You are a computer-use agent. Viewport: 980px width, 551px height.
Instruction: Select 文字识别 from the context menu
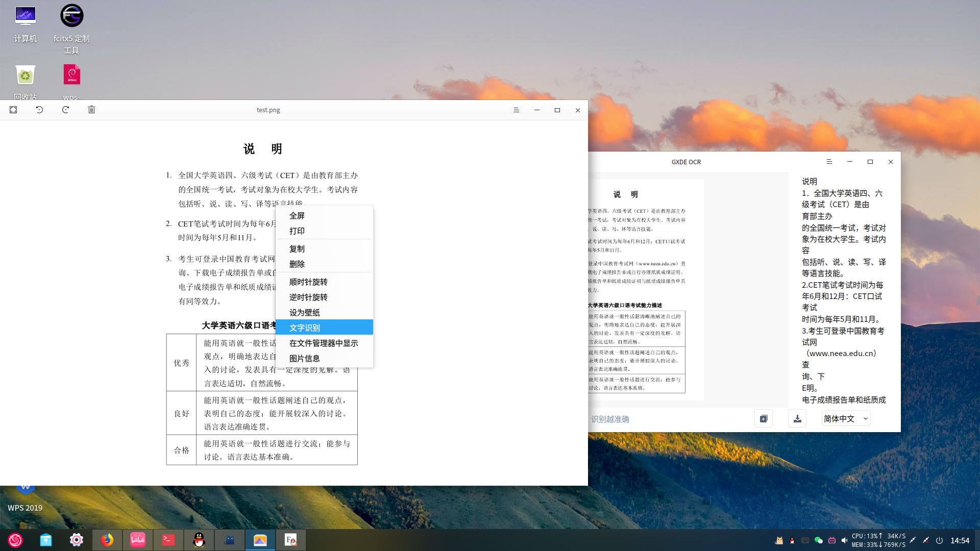[x=304, y=328]
